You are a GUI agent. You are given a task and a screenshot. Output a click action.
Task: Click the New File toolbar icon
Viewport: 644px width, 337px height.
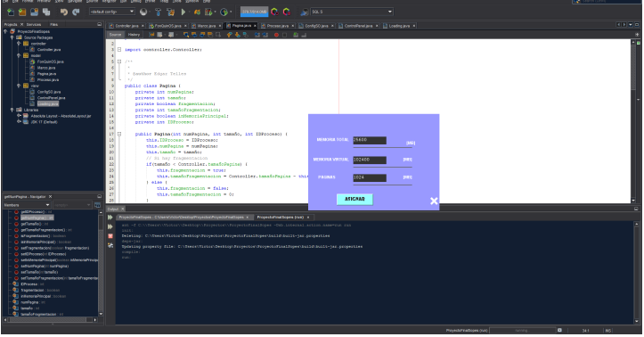click(11, 12)
